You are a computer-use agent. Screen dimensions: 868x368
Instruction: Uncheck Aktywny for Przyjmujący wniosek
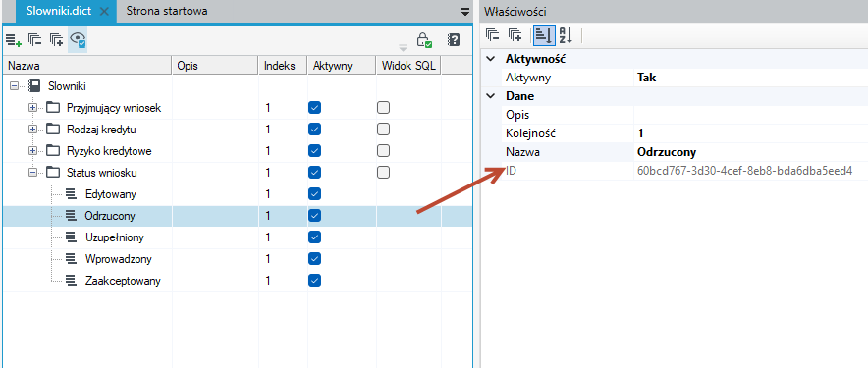point(314,108)
